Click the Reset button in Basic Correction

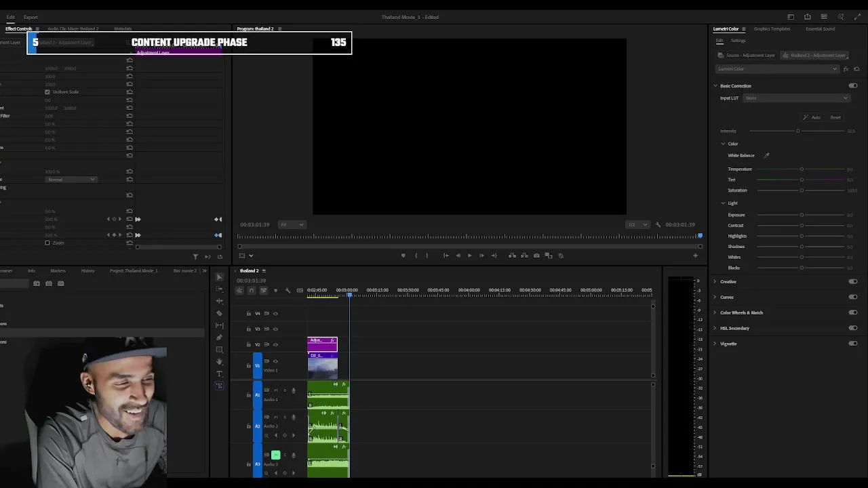tap(835, 117)
